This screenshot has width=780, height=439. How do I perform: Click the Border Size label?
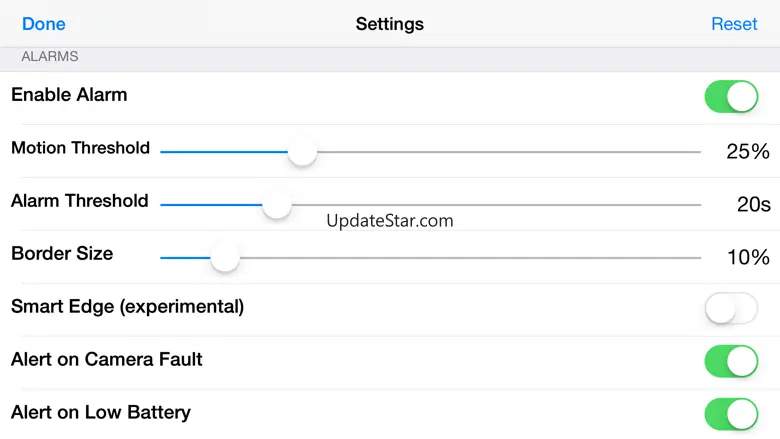click(x=62, y=254)
